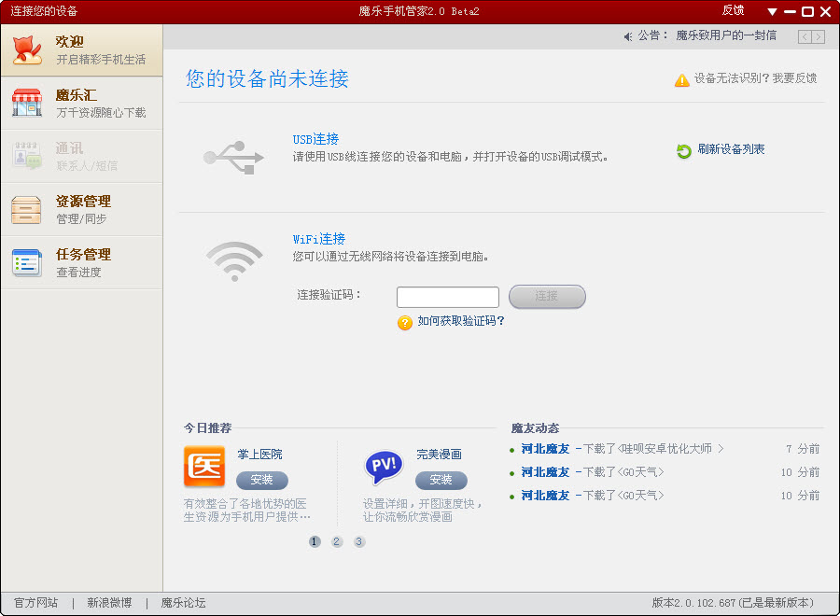Click the USB连接 heading link
Screen dimensions: 840x616
(315, 139)
